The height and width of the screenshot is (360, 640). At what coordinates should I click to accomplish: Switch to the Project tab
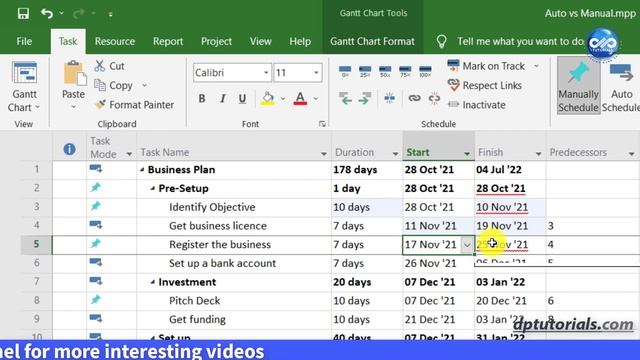(216, 41)
